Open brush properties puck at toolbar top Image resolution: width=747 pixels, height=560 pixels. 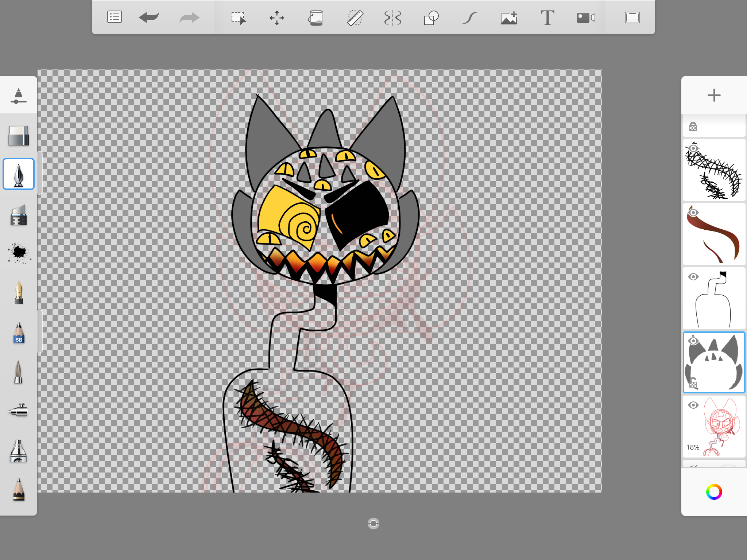click(18, 96)
